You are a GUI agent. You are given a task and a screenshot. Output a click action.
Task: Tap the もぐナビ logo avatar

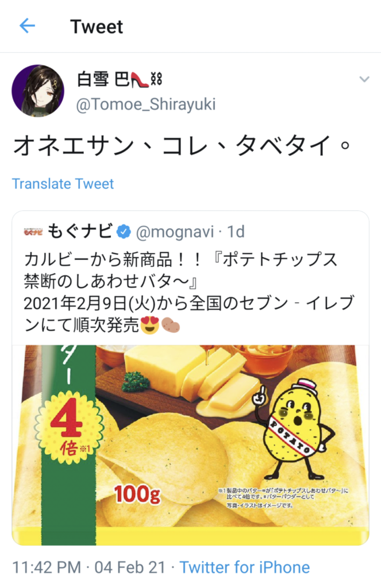click(x=33, y=232)
